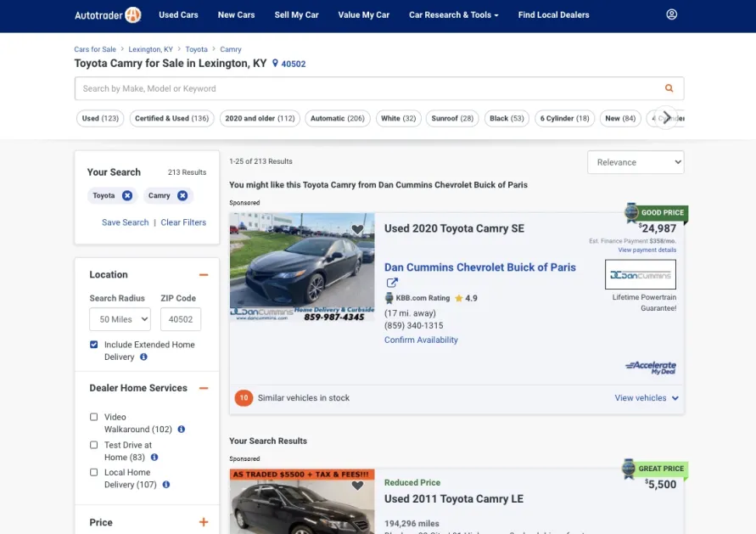Click the orange search magnifier icon
The height and width of the screenshot is (534, 756).
click(669, 88)
